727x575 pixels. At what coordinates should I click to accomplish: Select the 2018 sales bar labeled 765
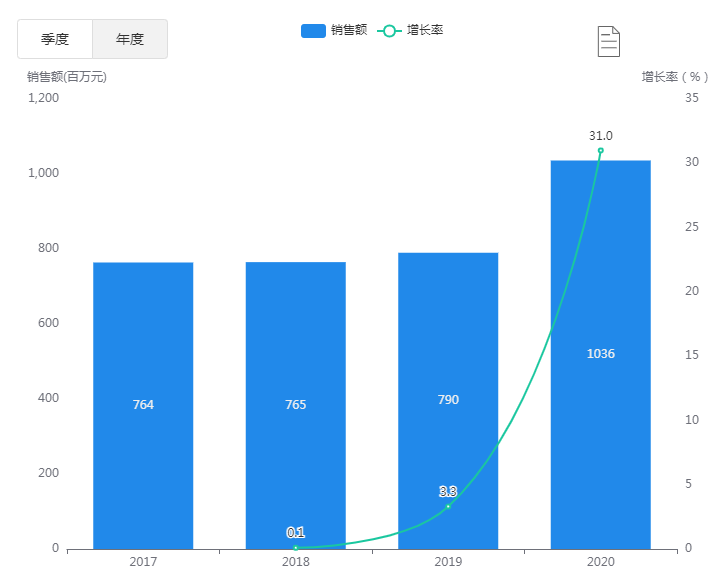(x=296, y=406)
